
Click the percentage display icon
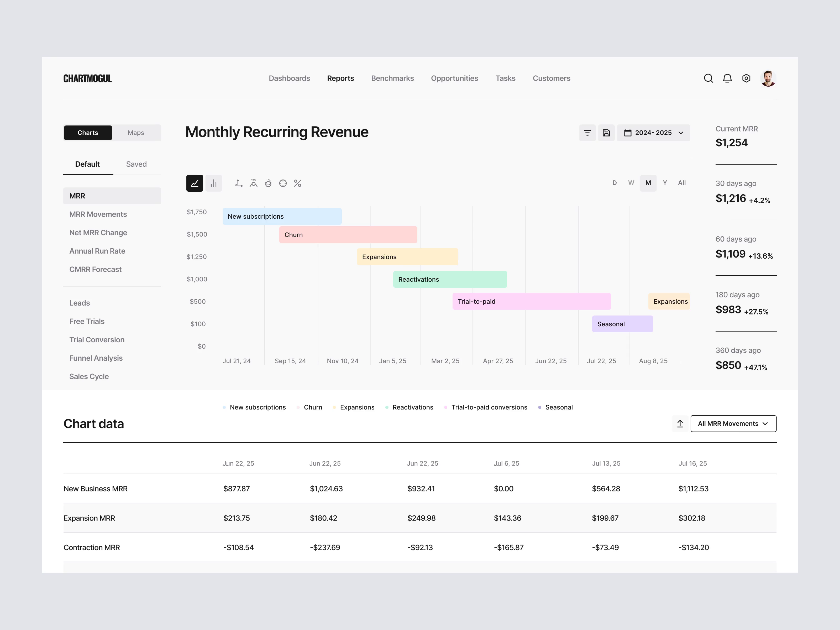297,183
